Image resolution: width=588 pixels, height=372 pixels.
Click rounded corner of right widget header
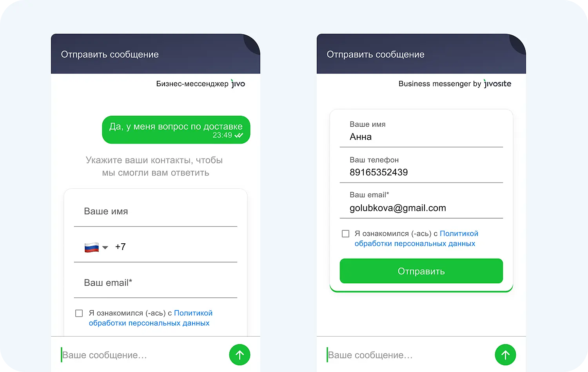518,42
